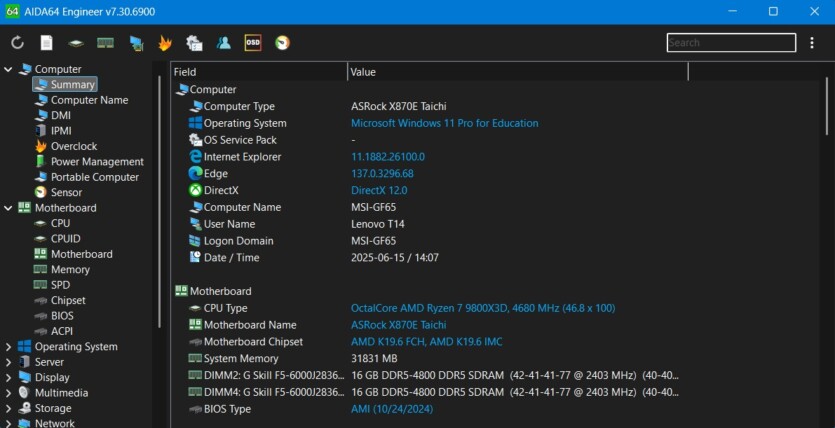The height and width of the screenshot is (428, 835).
Task: Expand the Multimedia tree node
Action: point(8,393)
